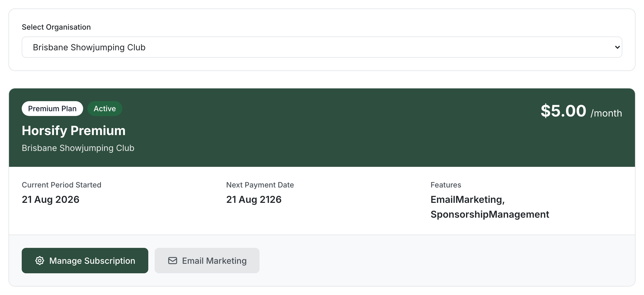
Task: Click the Horsify Premium heading
Action: tap(74, 131)
